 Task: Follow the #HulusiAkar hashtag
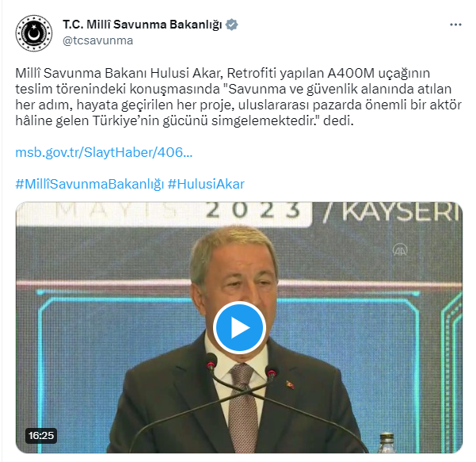(x=206, y=184)
